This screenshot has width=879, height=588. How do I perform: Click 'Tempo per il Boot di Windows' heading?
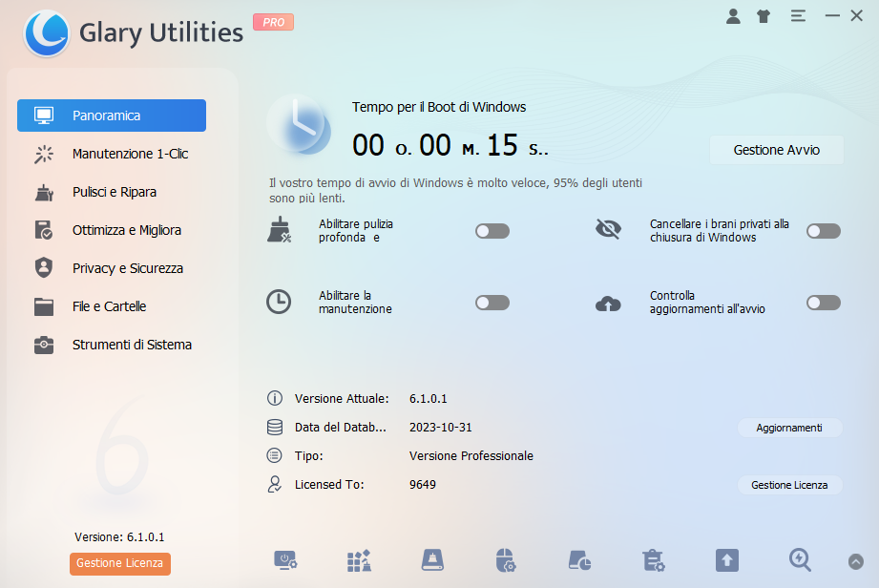coord(439,107)
